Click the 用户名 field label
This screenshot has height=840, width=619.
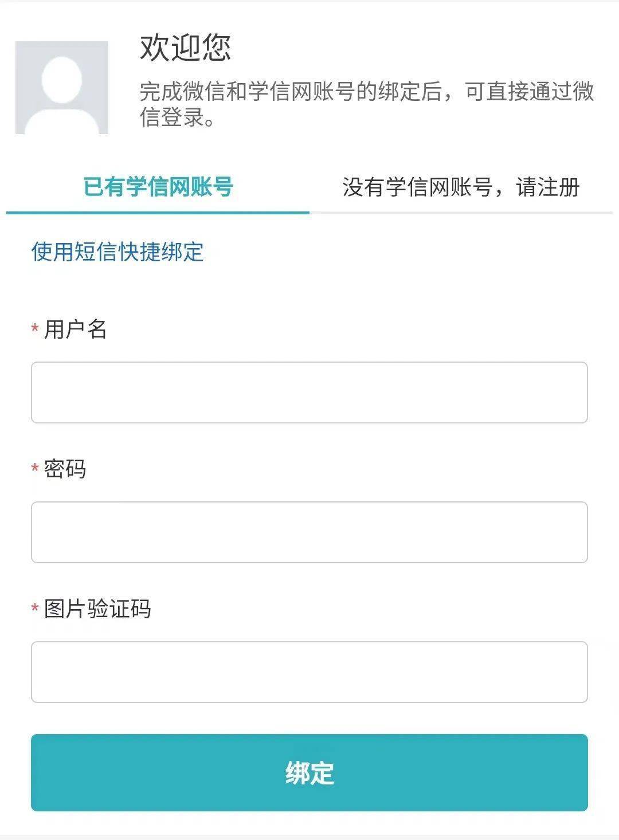pos(77,328)
